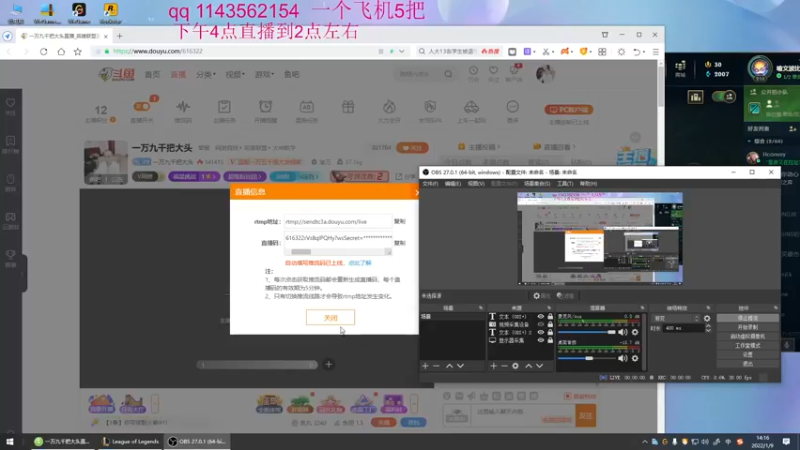Open microphone audio settings gear in OBS mixer
800x450 pixels.
point(635,332)
